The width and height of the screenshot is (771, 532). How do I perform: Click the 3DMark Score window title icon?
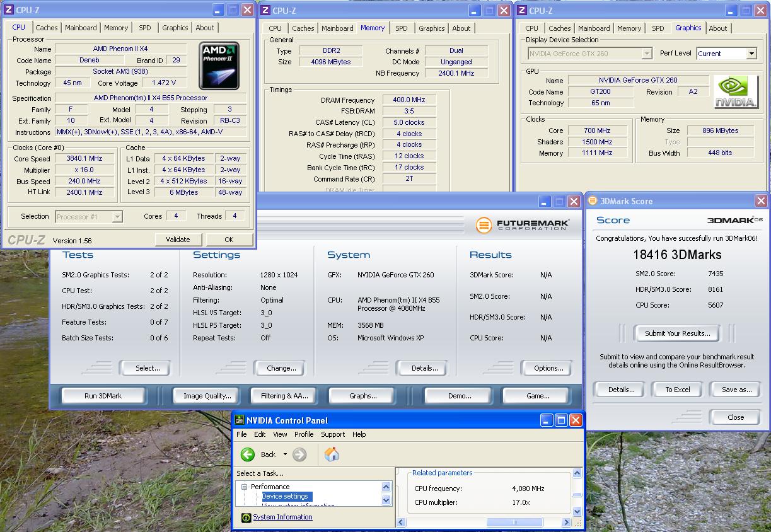point(592,201)
